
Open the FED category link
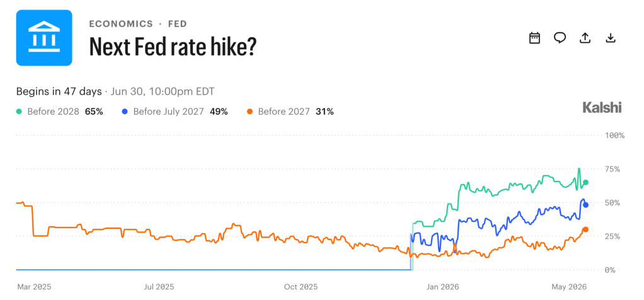click(x=176, y=24)
